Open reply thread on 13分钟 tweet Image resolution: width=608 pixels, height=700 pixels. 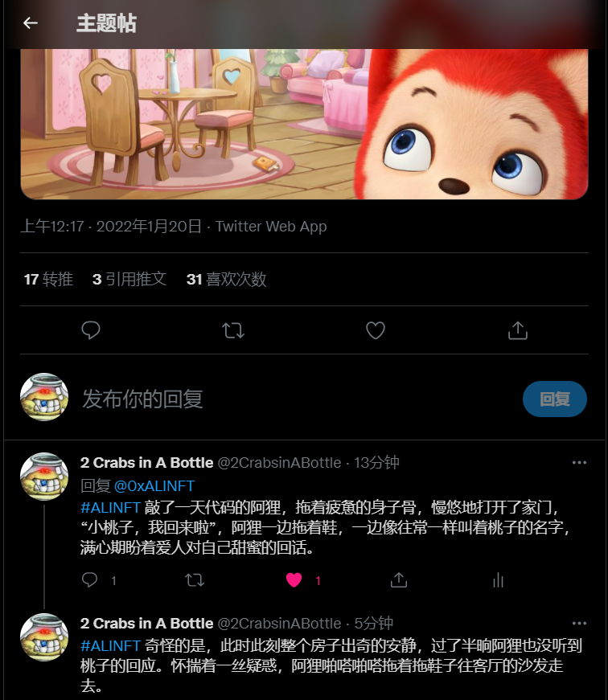tap(90, 580)
